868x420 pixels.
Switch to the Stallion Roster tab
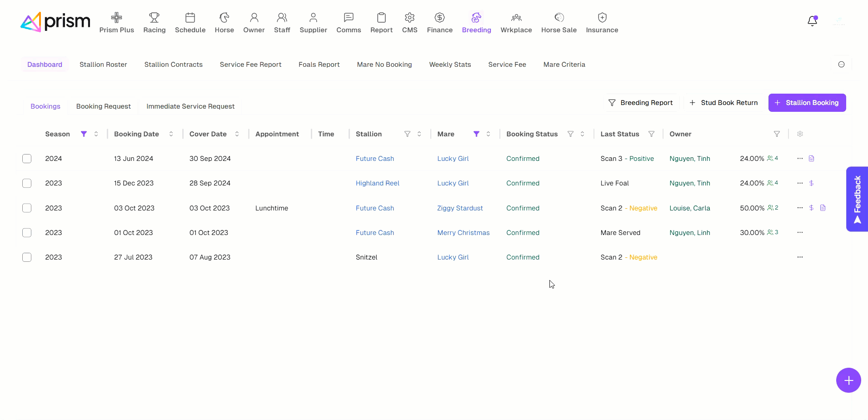click(103, 65)
